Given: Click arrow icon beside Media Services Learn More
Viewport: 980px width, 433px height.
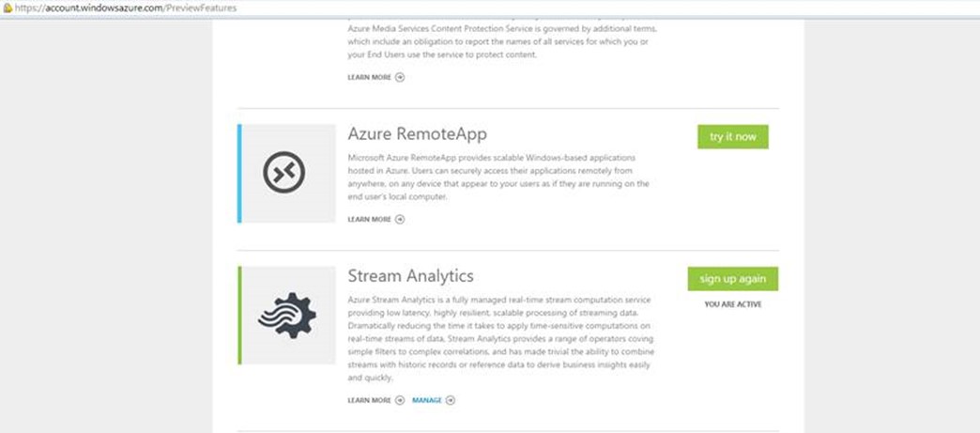Looking at the screenshot, I should click(400, 77).
